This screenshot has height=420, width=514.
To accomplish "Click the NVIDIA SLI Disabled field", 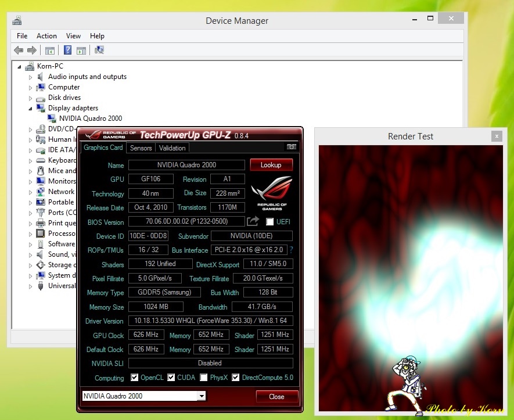I will click(x=210, y=363).
